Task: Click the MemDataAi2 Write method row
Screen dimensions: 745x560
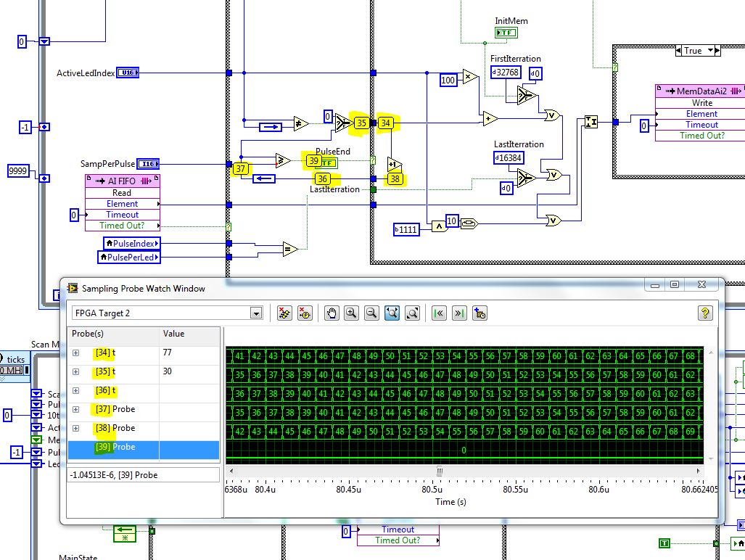Action: click(701, 103)
